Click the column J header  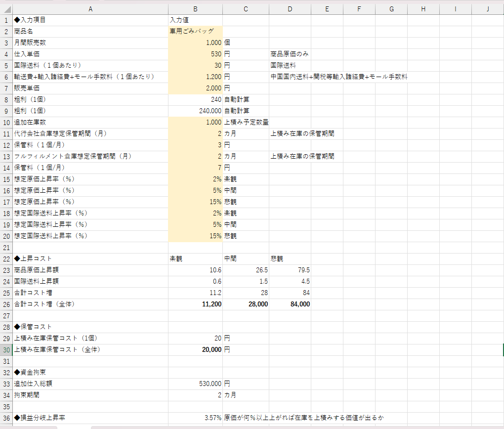coord(487,9)
